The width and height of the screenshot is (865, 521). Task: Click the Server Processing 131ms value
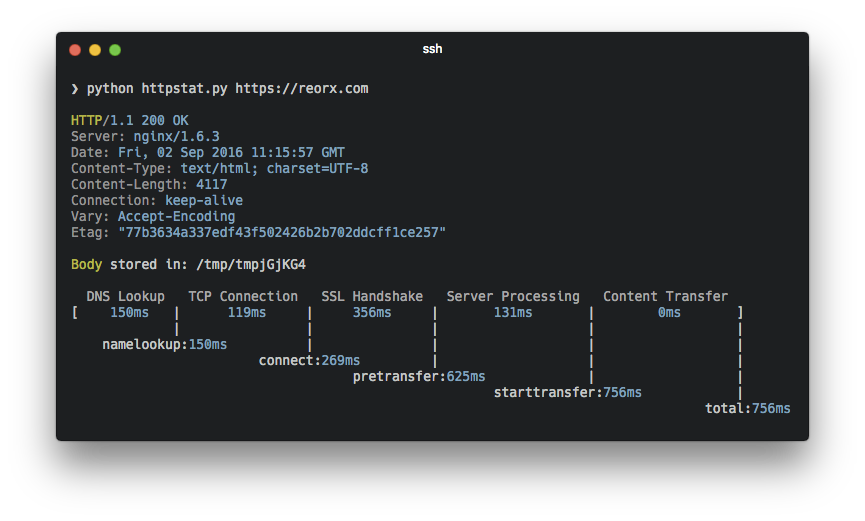tap(513, 312)
